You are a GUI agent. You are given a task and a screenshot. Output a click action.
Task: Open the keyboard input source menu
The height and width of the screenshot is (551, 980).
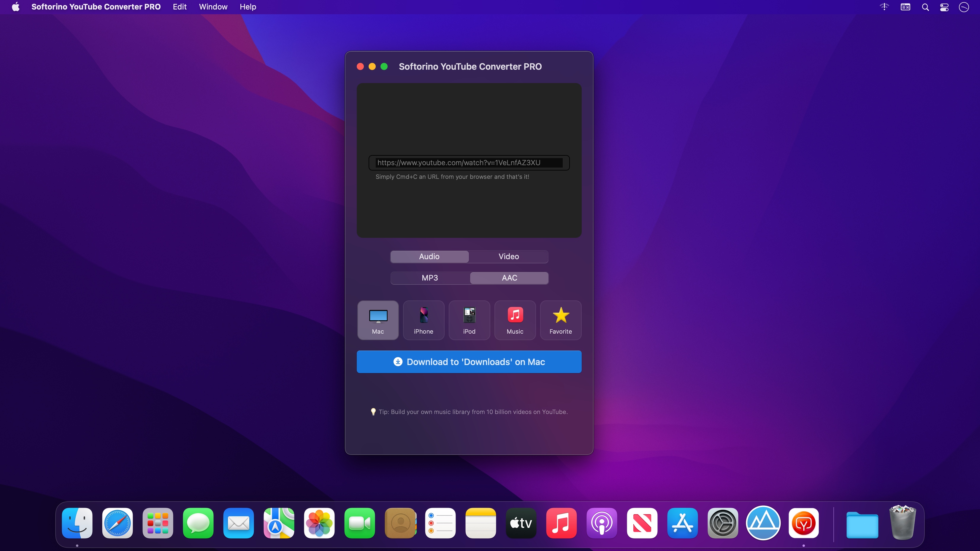click(x=906, y=7)
